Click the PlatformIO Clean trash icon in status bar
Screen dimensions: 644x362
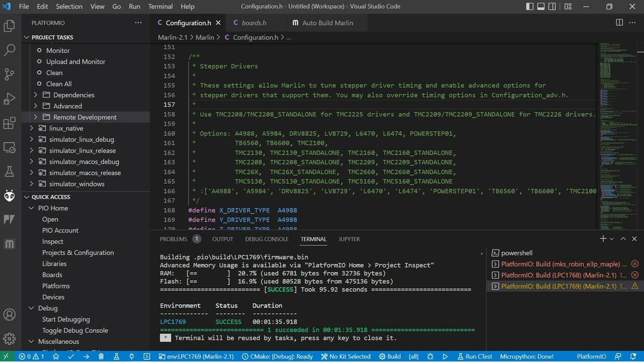click(101, 356)
